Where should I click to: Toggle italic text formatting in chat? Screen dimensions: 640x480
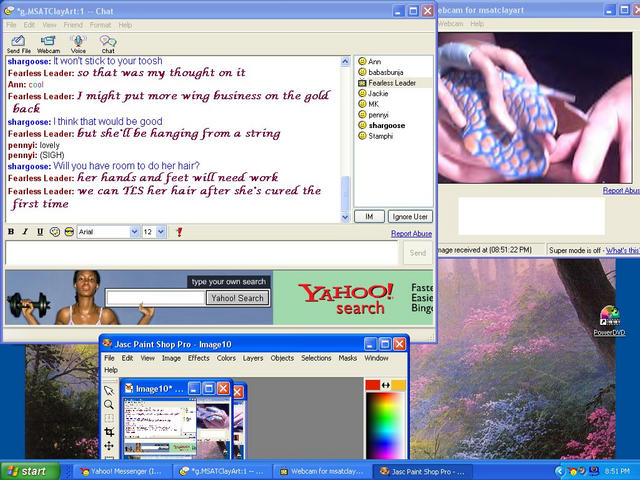[25, 232]
